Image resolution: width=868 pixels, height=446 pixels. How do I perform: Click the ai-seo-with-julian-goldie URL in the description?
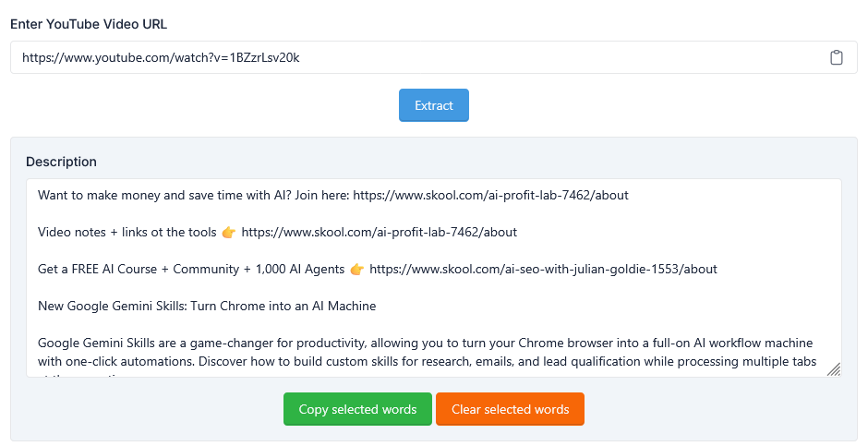pyautogui.click(x=543, y=269)
